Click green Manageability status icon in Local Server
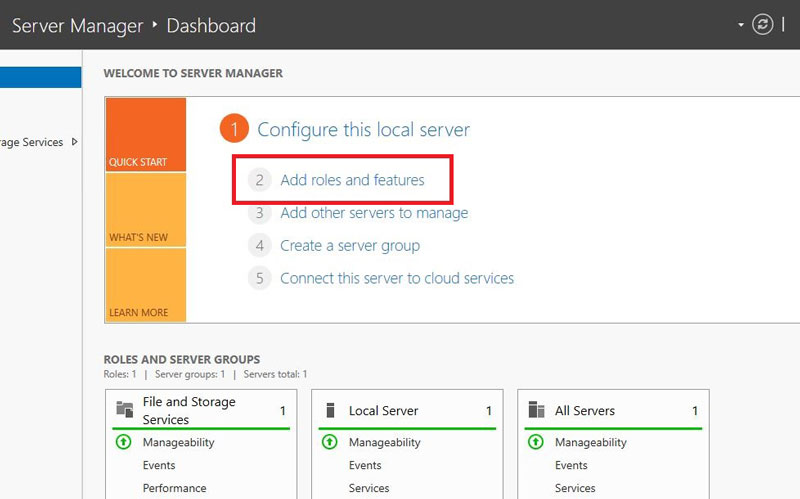The width and height of the screenshot is (800, 499). [x=330, y=442]
